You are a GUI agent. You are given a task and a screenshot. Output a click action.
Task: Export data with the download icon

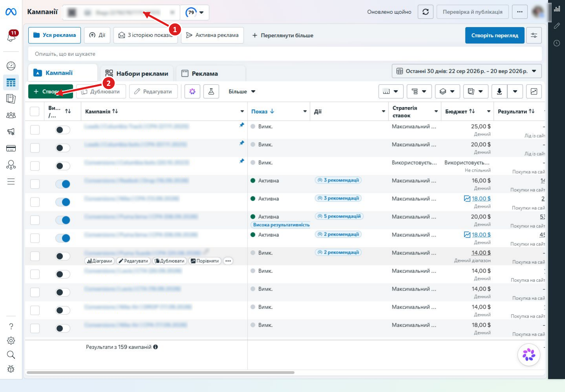click(x=499, y=91)
